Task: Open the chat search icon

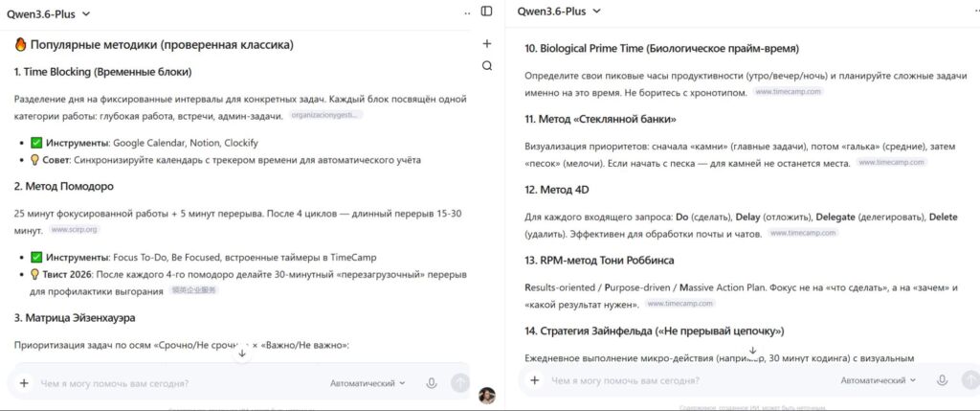Action: coord(487,66)
